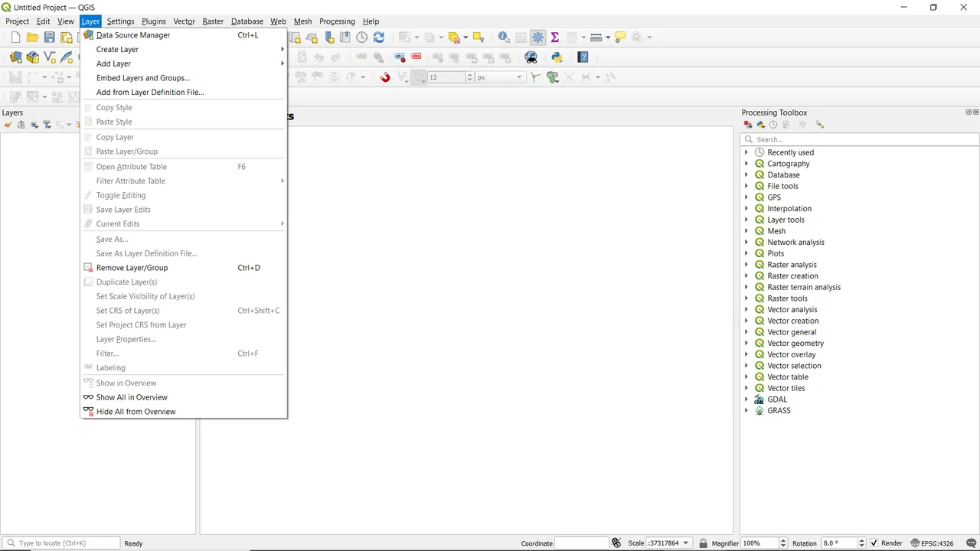
Task: Click the Open Data Source Manager toolbar icon
Action: (x=15, y=57)
